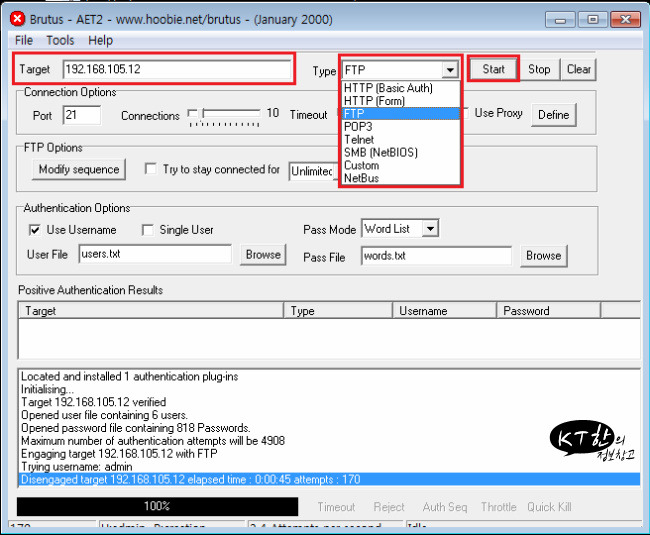Minimize the Brutus window
Viewport: 650px width, 535px height.
pos(560,19)
